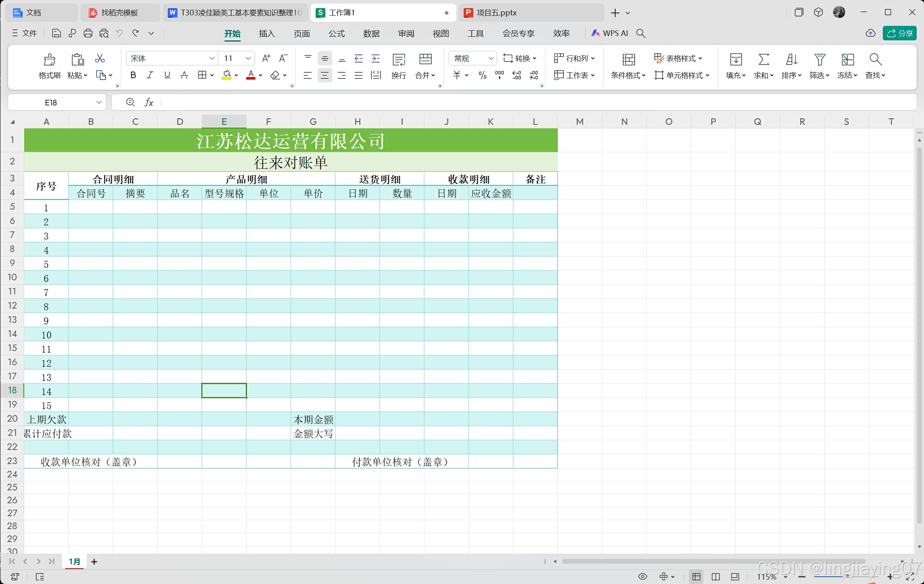Click the Filter (筛选) funnel icon

click(819, 60)
